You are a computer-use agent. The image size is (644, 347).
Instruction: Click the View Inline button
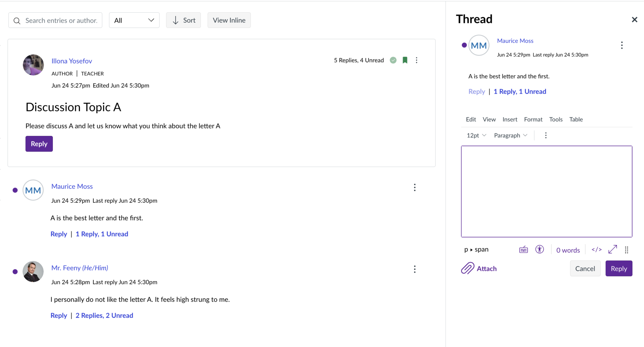pyautogui.click(x=229, y=20)
